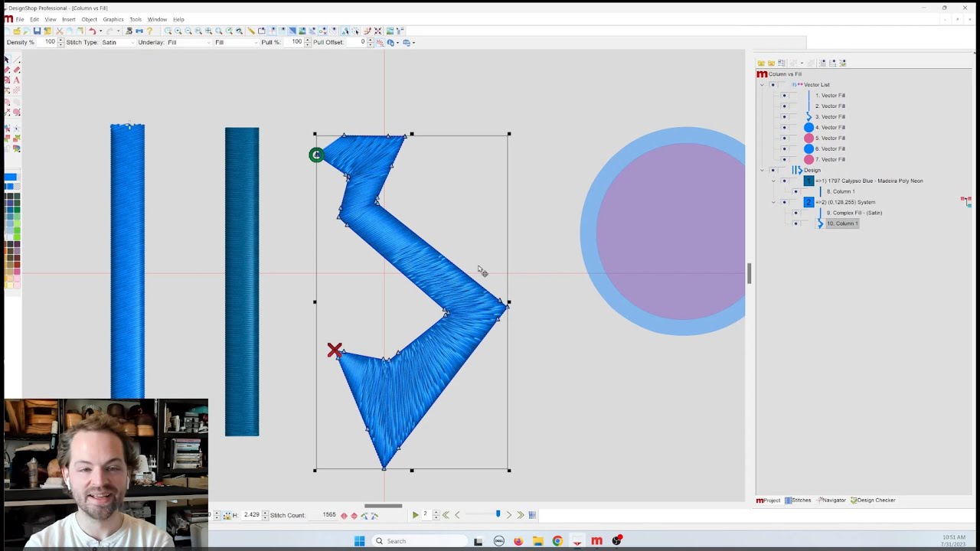This screenshot has width=980, height=551.
Task: Click the Redo arrow icon
Action: [109, 31]
